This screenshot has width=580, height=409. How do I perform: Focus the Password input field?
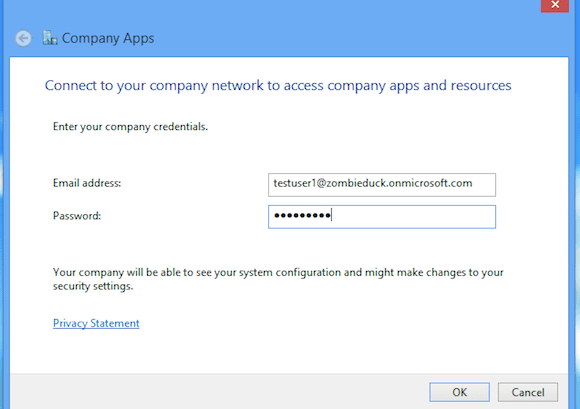(382, 217)
